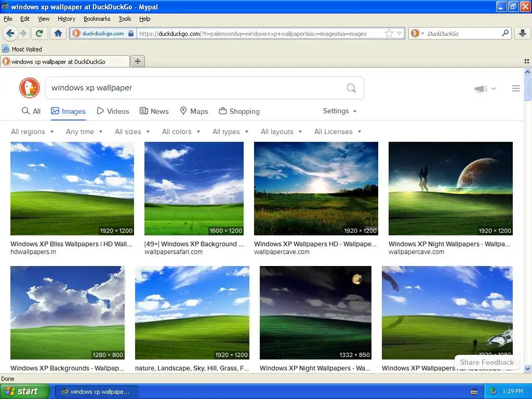Open Windows XP Bliss Wallpapers title link
The image size is (532, 399).
pos(71,244)
